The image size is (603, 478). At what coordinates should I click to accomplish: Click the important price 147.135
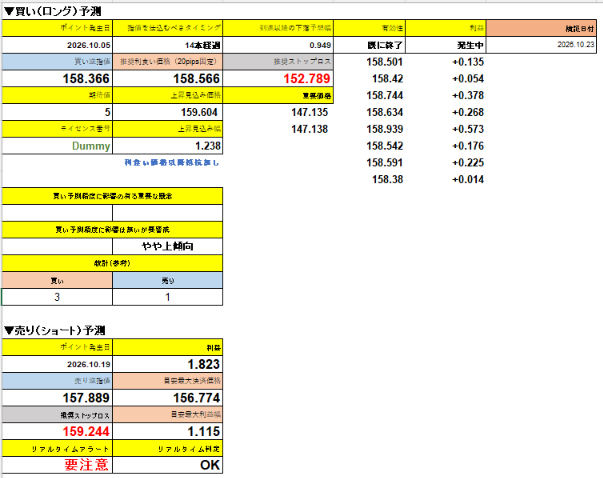pos(309,112)
